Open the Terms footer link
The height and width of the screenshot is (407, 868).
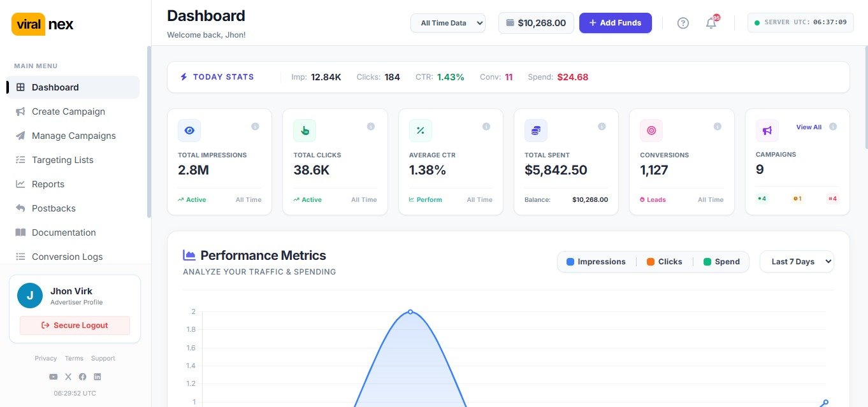[74, 359]
